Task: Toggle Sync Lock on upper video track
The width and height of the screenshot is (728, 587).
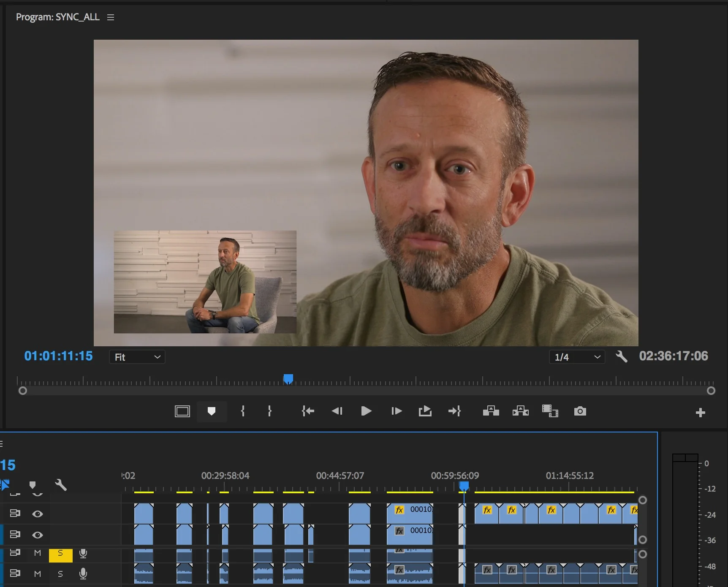Action: (x=15, y=514)
